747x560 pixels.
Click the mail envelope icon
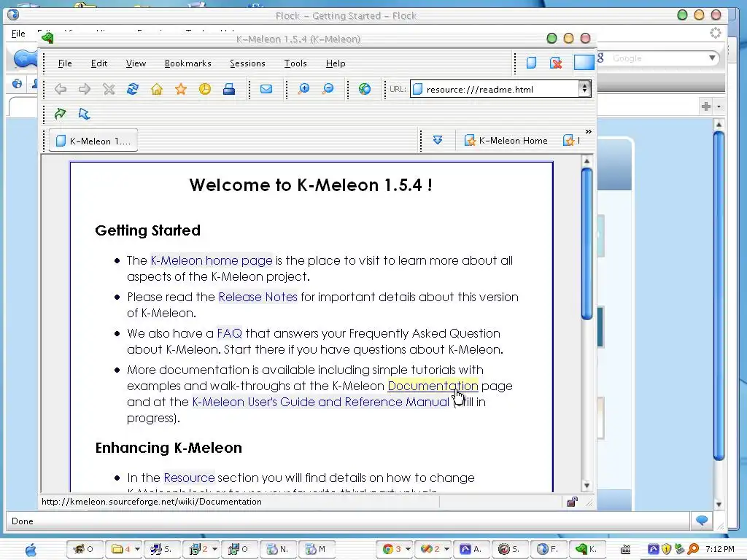(x=266, y=89)
